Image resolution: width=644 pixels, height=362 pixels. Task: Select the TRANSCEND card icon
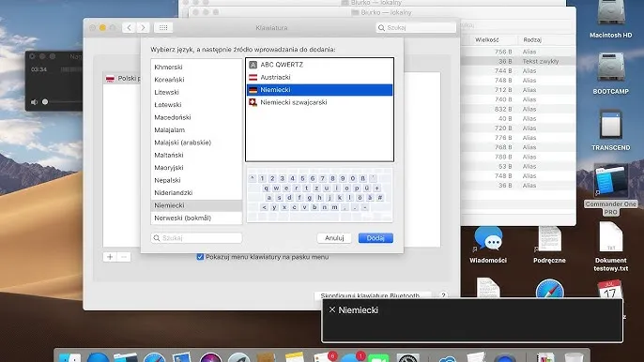coord(611,125)
